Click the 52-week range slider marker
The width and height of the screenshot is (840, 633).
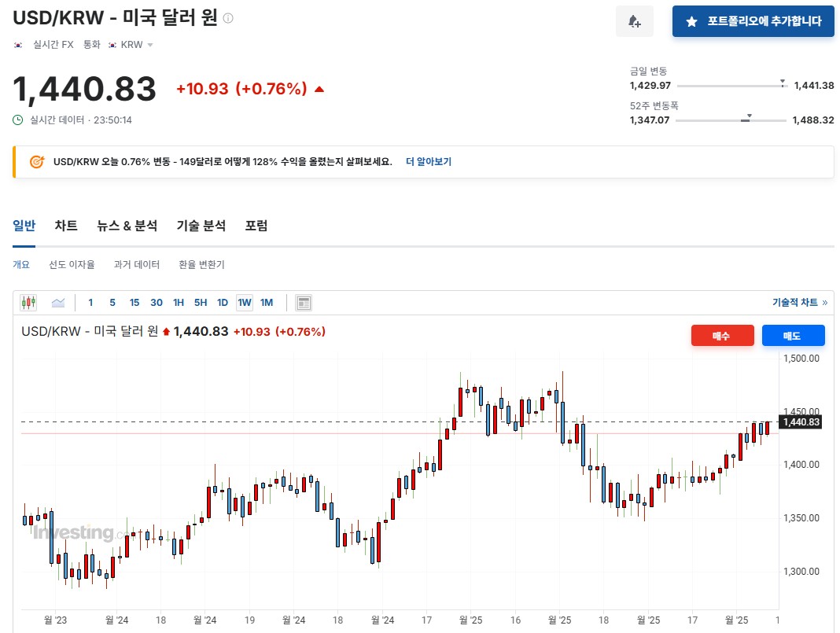[748, 117]
